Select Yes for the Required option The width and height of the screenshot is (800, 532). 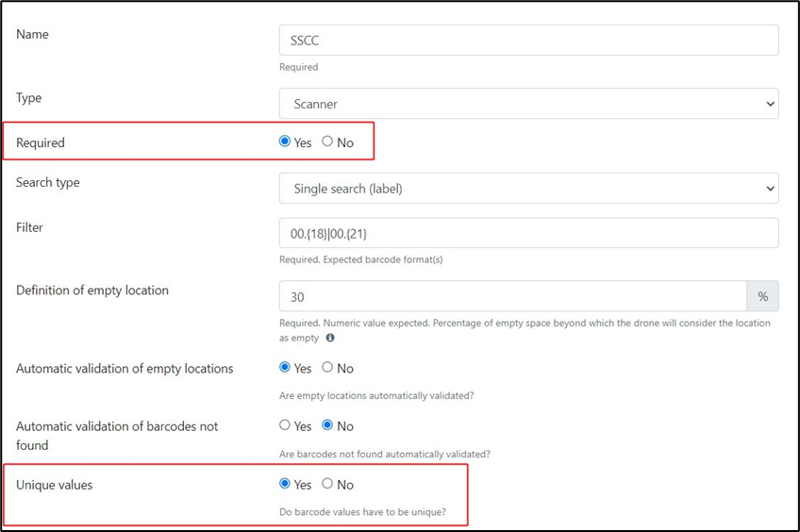(285, 141)
